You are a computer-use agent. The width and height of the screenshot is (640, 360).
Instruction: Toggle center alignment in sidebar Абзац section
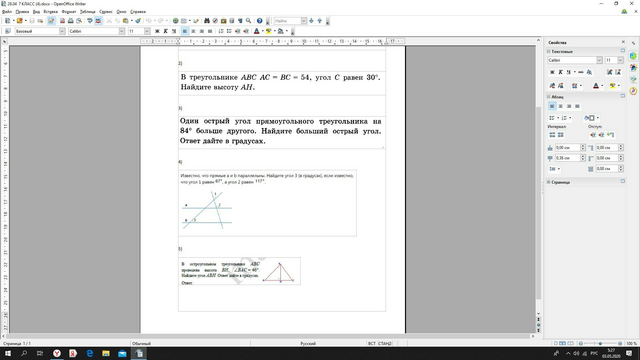click(560, 106)
